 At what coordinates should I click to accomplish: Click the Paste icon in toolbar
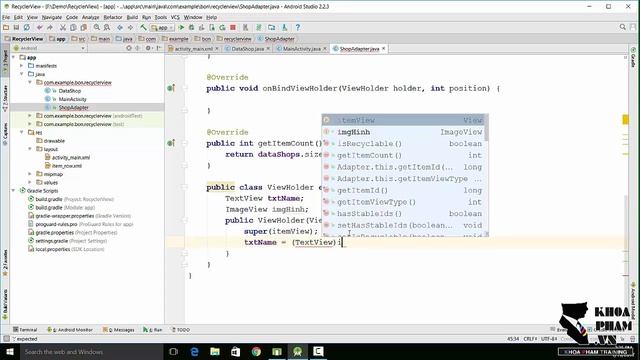[x=84, y=27]
